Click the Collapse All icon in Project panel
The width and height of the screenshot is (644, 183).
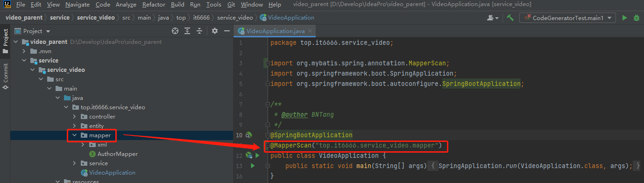tap(200, 31)
